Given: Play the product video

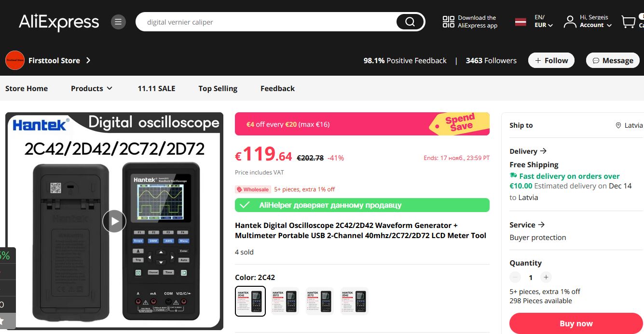Looking at the screenshot, I should pyautogui.click(x=114, y=221).
